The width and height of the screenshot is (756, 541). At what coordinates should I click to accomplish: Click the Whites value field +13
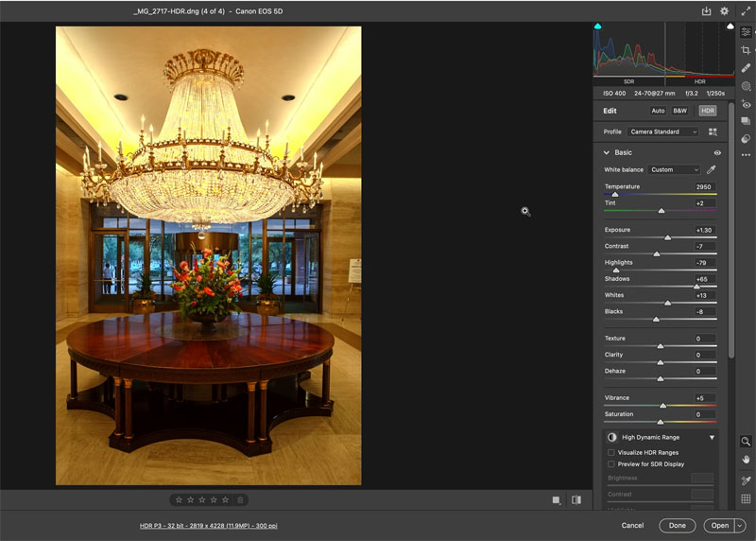[x=703, y=295]
